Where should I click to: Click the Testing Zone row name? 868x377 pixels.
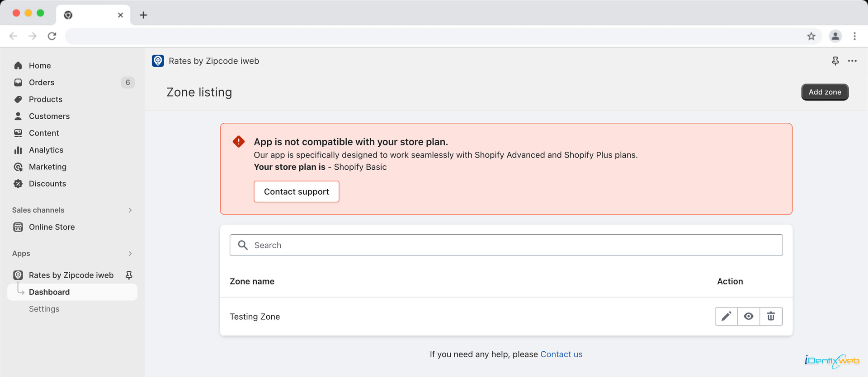255,316
